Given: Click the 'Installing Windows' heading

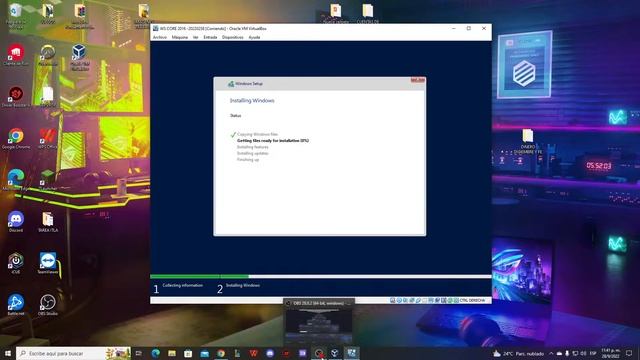Looking at the screenshot, I should point(252,100).
